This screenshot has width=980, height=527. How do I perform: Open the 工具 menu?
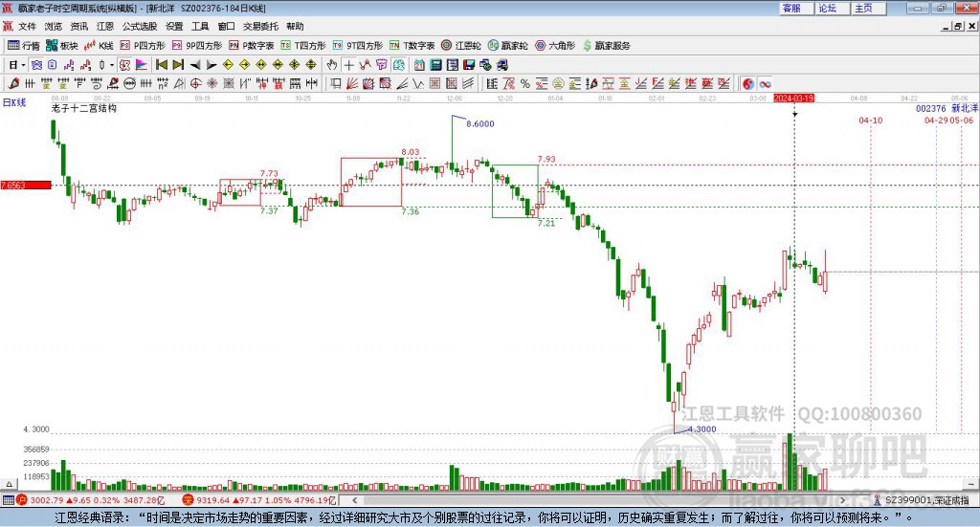200,26
